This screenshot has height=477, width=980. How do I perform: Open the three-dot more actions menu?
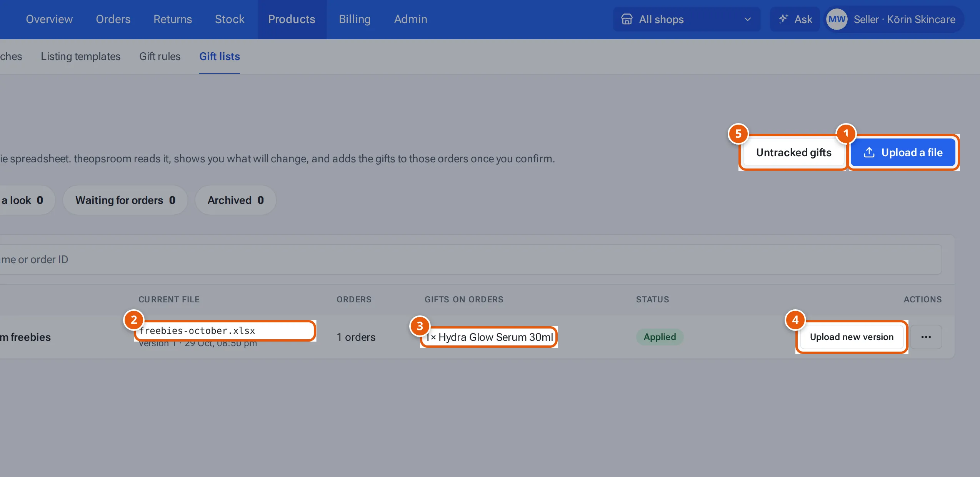click(x=926, y=337)
